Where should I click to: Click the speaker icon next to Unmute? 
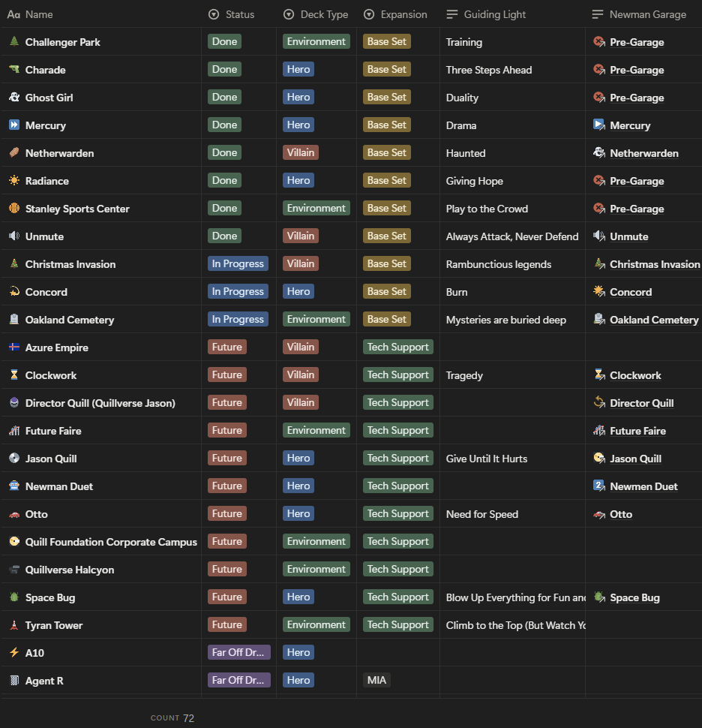13,236
